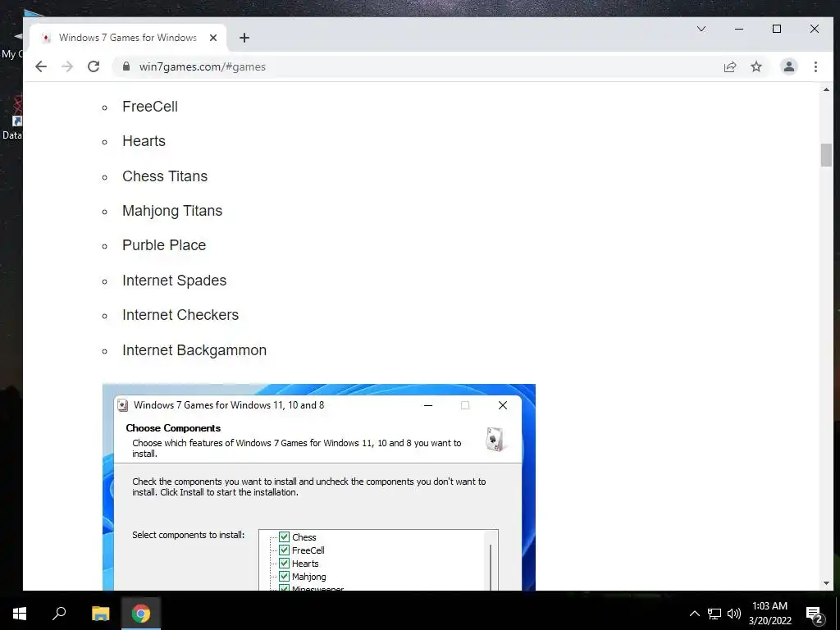The width and height of the screenshot is (840, 630).
Task: Click the Internet Spades list item
Action: [174, 281]
